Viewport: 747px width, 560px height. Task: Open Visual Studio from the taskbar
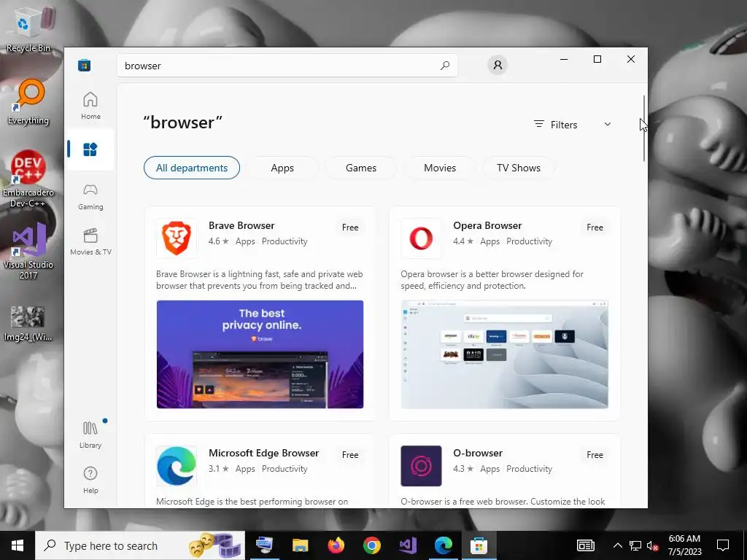point(408,545)
